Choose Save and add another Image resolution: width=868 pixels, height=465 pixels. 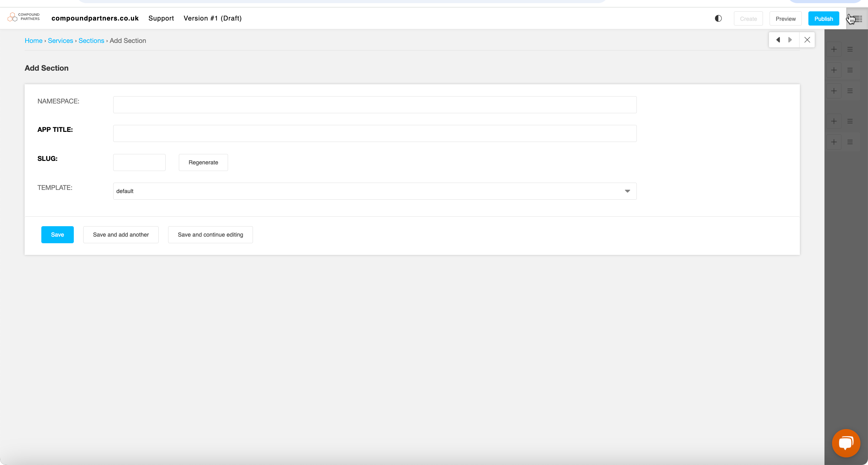pos(120,234)
